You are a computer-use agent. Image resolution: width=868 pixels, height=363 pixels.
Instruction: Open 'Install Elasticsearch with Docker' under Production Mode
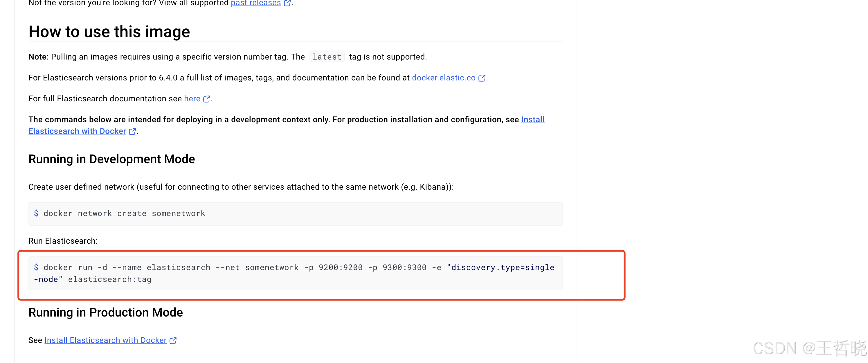point(105,340)
